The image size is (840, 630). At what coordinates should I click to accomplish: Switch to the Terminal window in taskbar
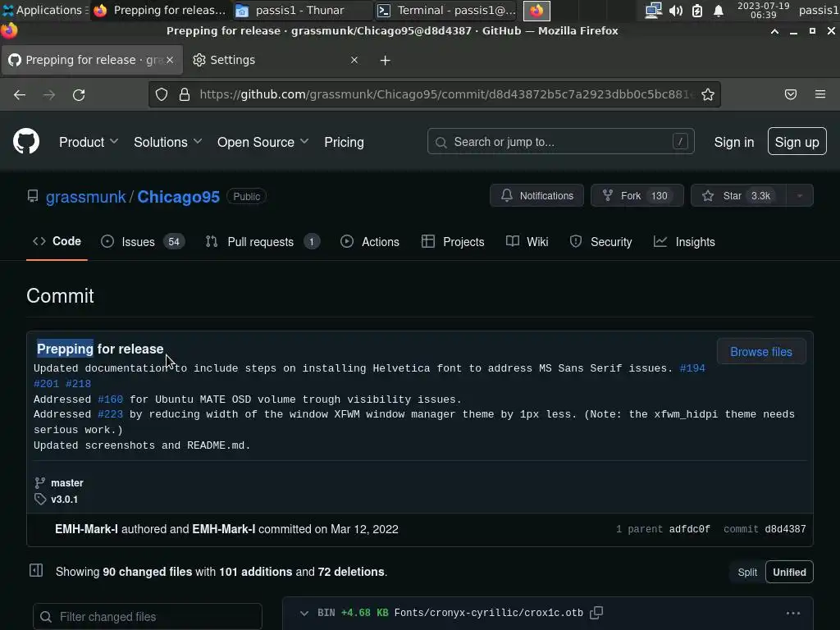[x=446, y=10]
